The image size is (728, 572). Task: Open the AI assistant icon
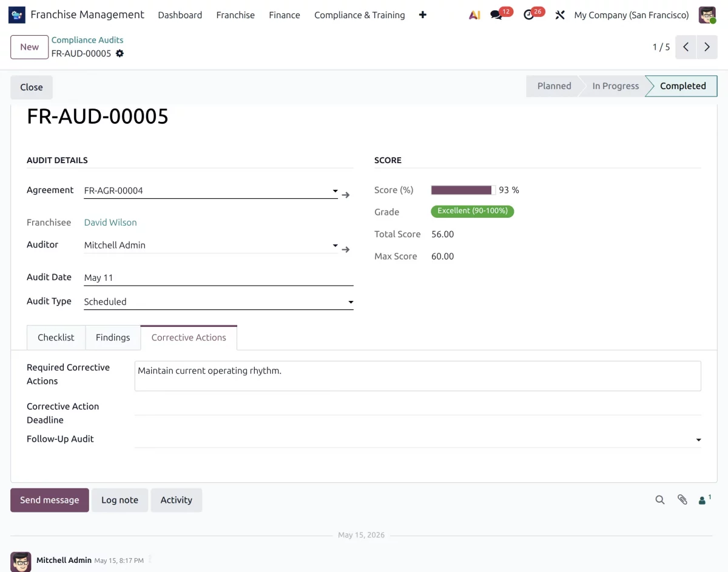pos(474,15)
